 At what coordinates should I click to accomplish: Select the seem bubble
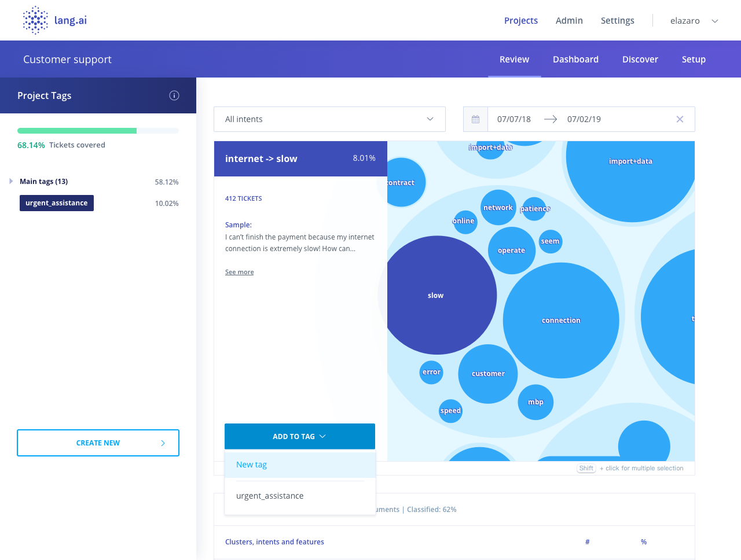pyautogui.click(x=550, y=241)
